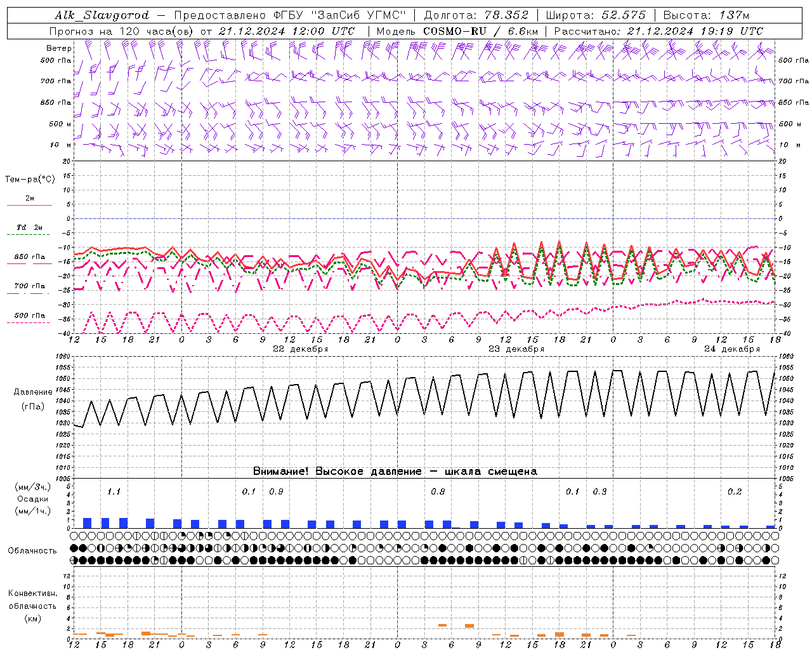The height and width of the screenshot is (650, 812).
Task: Click the Конвективн. облачность label
Action: click(x=32, y=606)
